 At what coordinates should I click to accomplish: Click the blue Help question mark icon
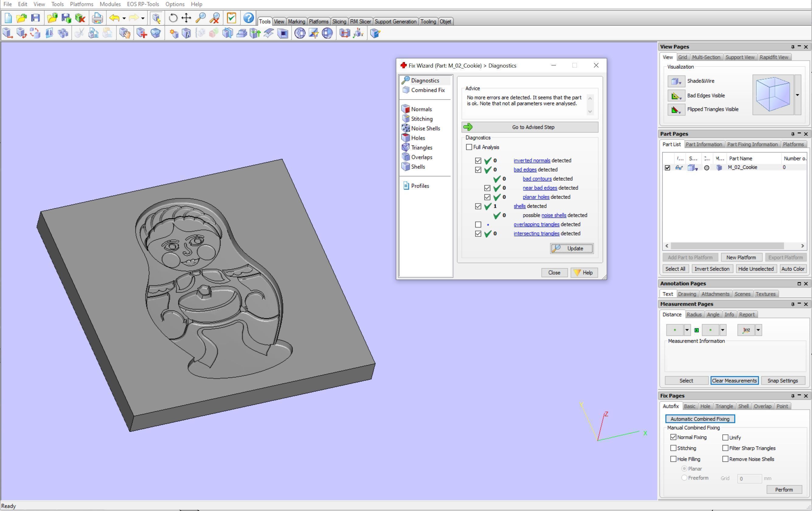point(248,18)
